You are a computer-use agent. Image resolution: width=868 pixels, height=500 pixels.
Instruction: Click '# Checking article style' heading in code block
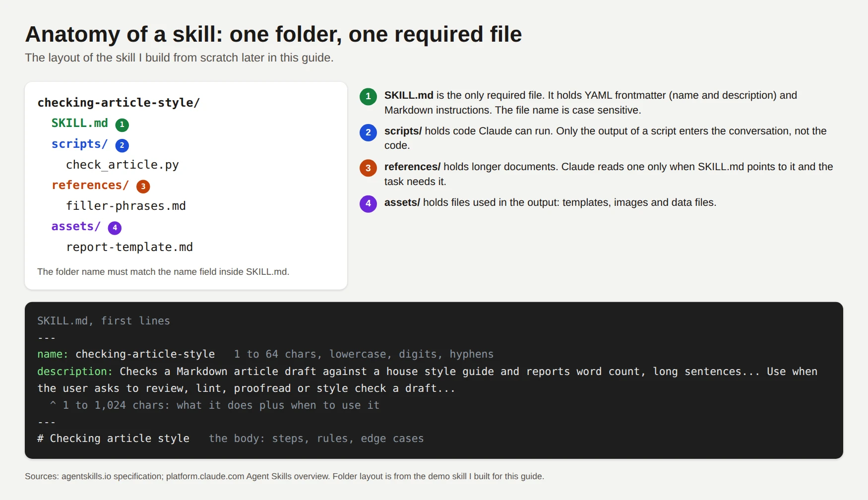pyautogui.click(x=113, y=438)
